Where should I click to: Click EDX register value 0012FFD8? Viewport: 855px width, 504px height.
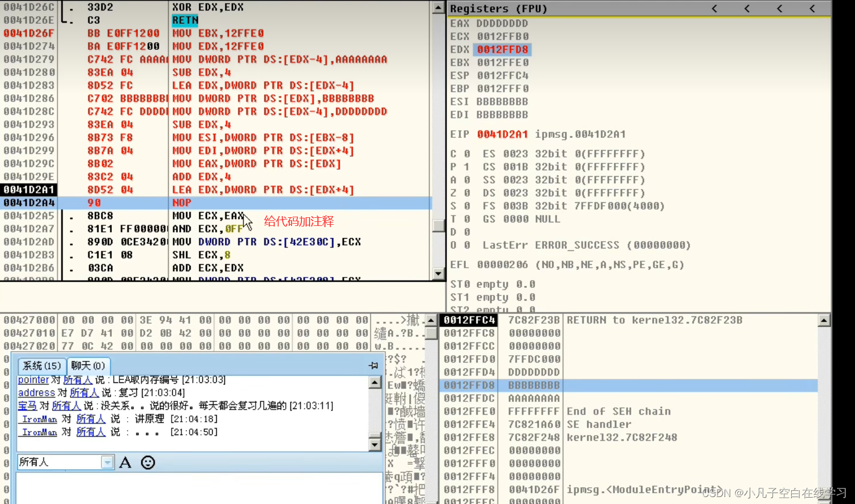[x=503, y=50]
